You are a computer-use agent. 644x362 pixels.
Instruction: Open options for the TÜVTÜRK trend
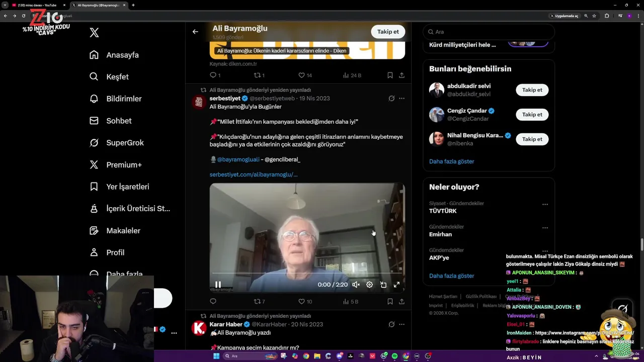tap(545, 205)
